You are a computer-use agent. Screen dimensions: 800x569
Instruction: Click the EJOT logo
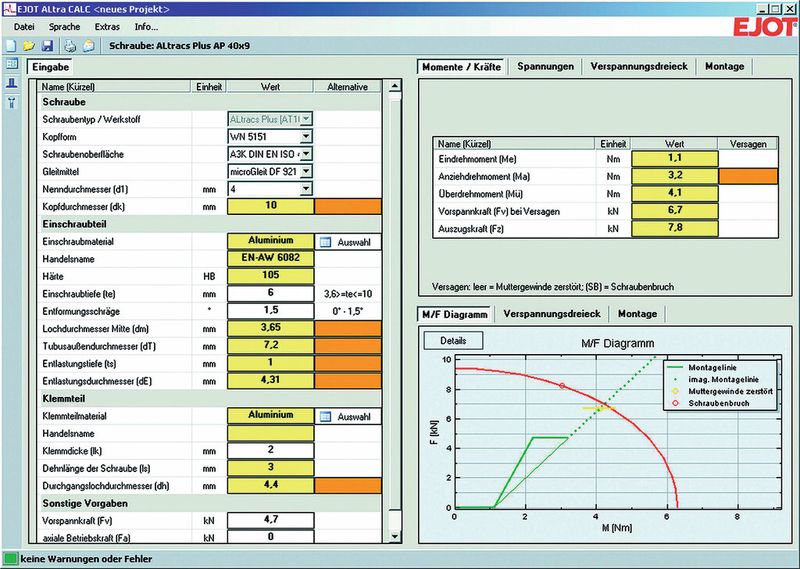click(x=765, y=27)
